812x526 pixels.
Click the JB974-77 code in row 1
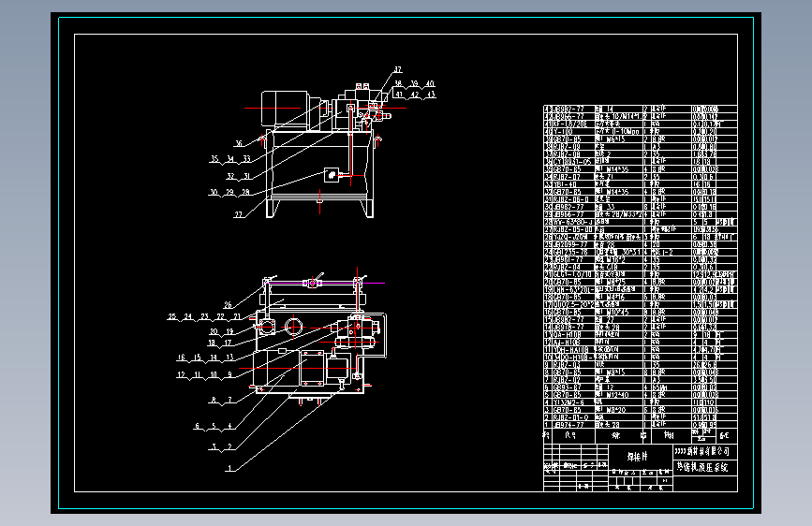(568, 425)
